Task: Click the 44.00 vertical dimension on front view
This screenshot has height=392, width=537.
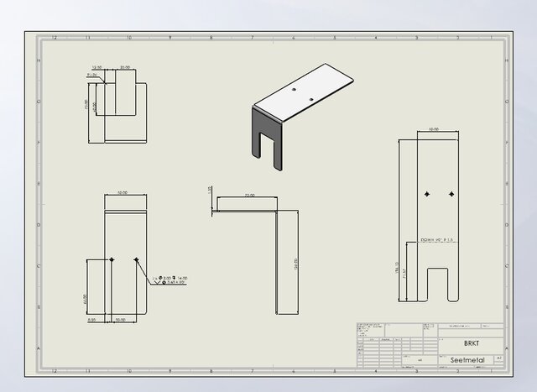Action: tap(85, 299)
